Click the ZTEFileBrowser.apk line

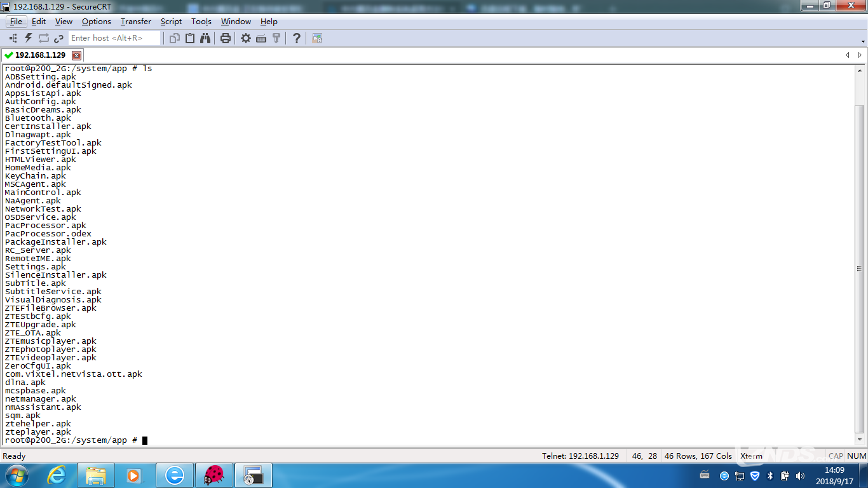51,308
